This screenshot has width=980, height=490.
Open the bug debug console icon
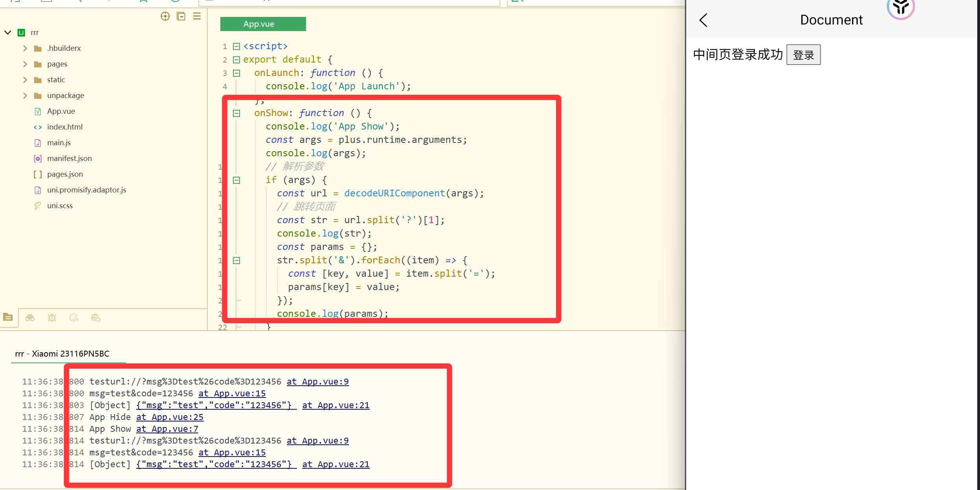pyautogui.click(x=52, y=318)
